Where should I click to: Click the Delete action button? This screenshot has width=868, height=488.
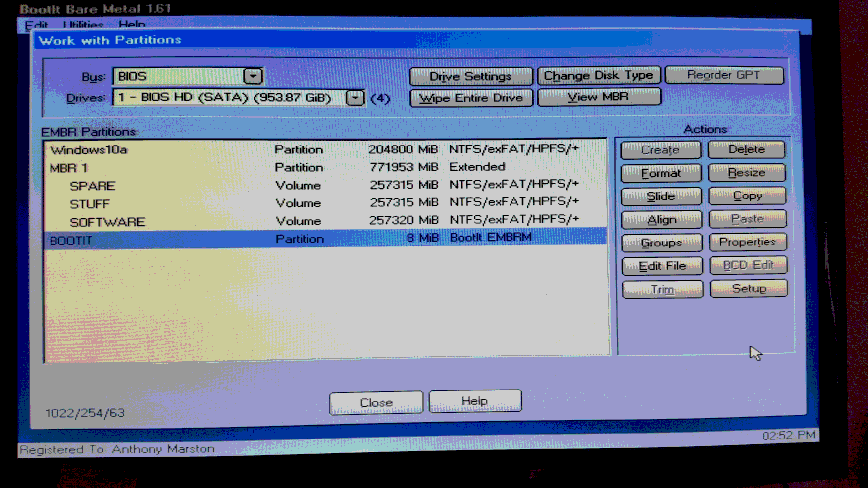pyautogui.click(x=747, y=149)
